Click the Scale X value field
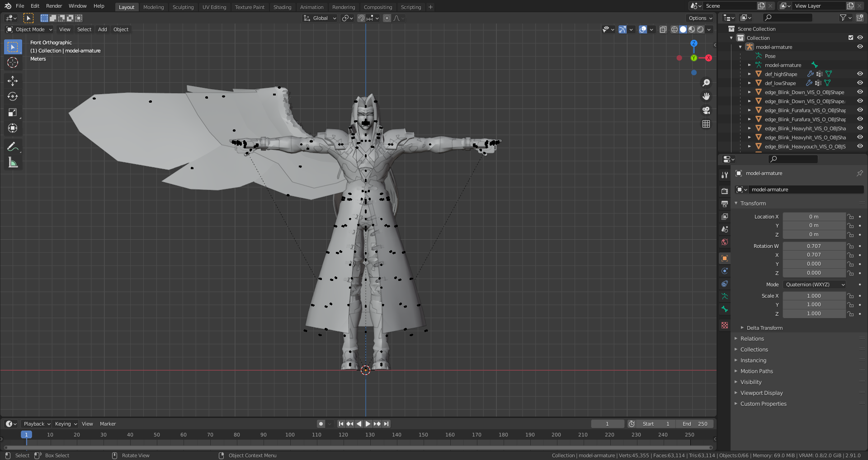The height and width of the screenshot is (460, 868). click(814, 296)
